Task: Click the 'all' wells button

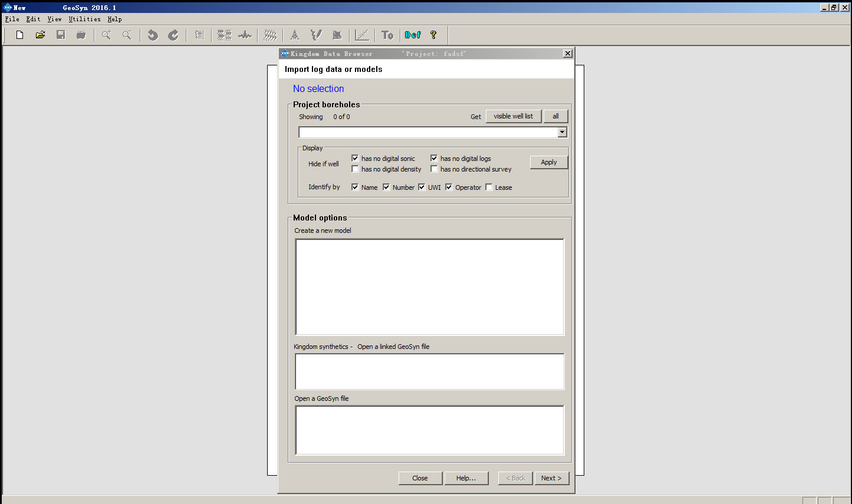Action: (555, 116)
